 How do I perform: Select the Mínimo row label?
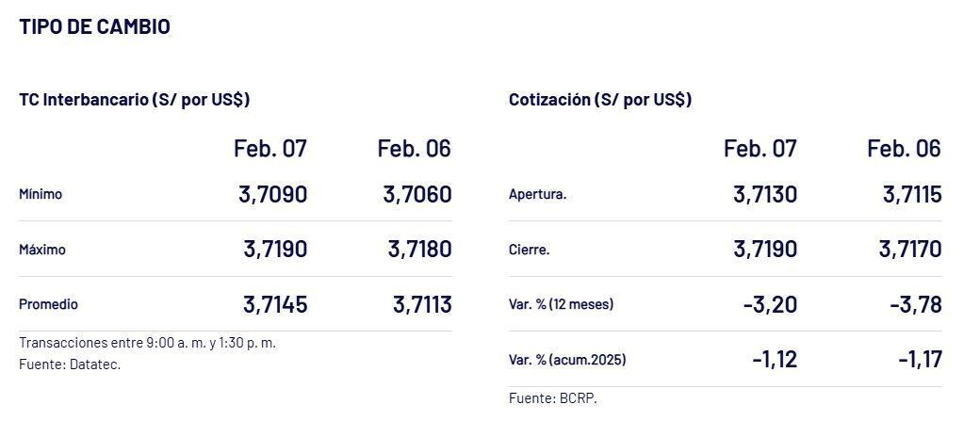[x=41, y=195]
